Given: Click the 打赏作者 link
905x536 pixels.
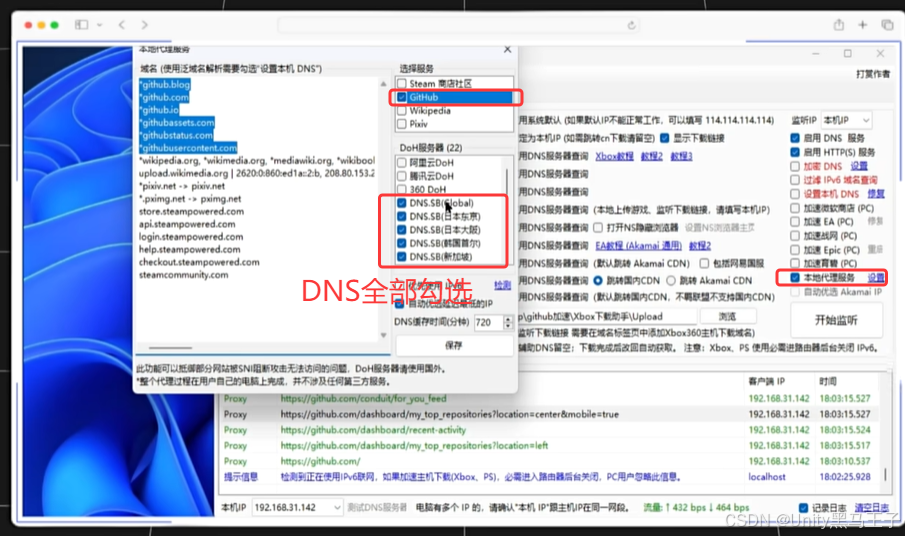Looking at the screenshot, I should click(873, 74).
